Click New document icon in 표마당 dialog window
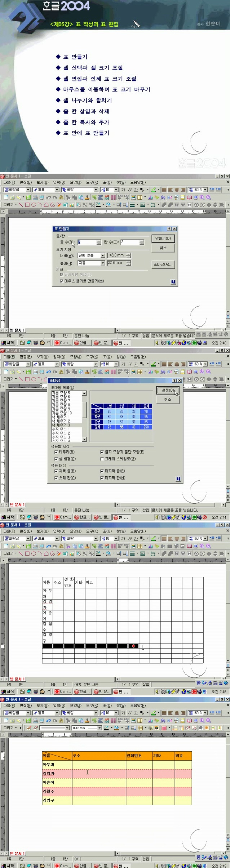 coord(6,372)
